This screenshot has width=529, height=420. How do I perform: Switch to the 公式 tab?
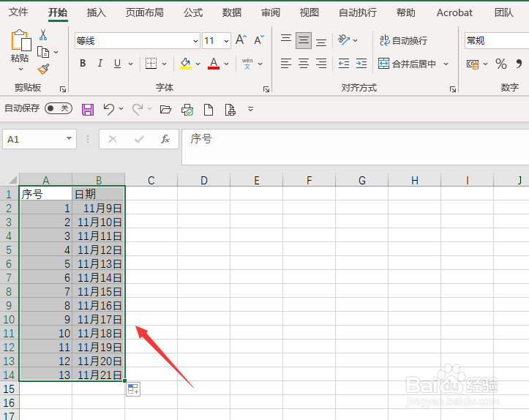[193, 13]
